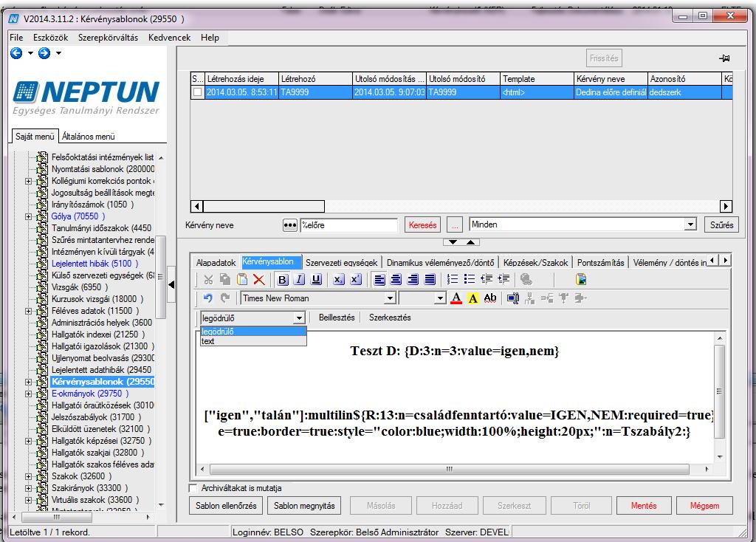
Task: Open the font size dropdown
Action: (440, 298)
